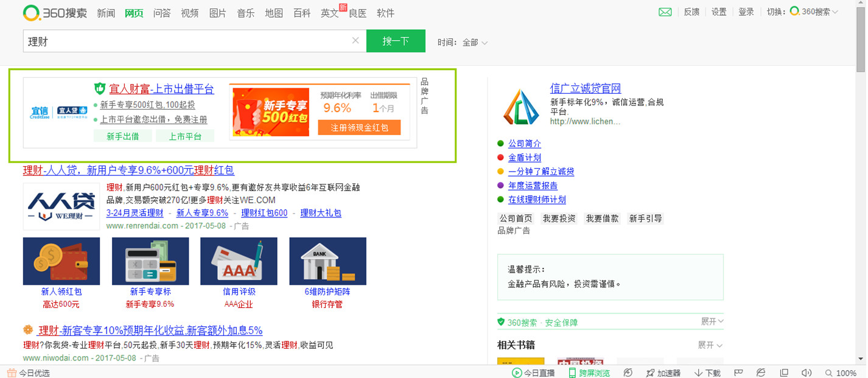Clear the search box with the X

(356, 41)
